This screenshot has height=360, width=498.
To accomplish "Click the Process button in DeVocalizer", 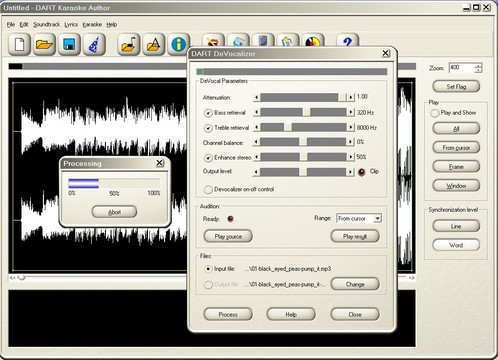I will point(228,314).
